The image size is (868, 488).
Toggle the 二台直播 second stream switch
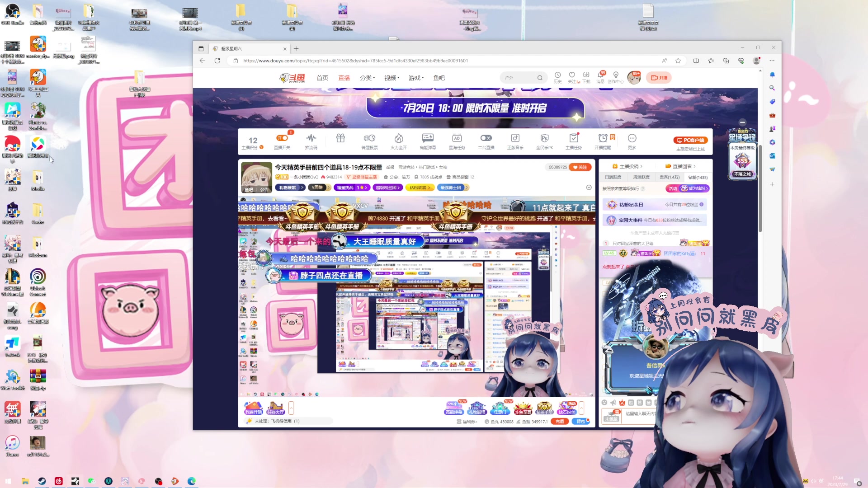486,138
